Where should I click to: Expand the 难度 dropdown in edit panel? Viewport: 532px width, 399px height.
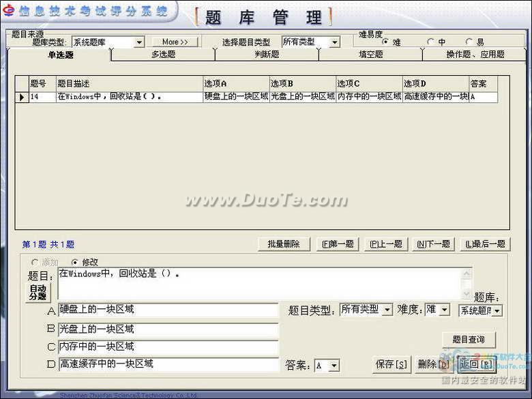445,310
